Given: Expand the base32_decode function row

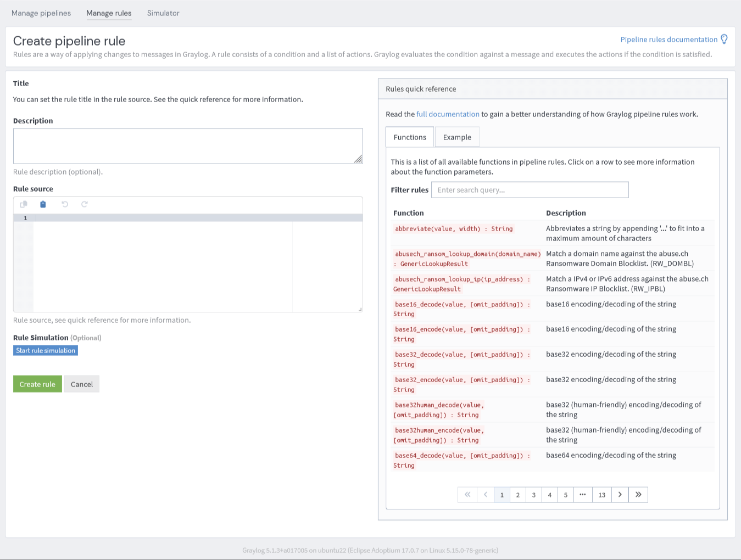Looking at the screenshot, I should click(x=553, y=360).
